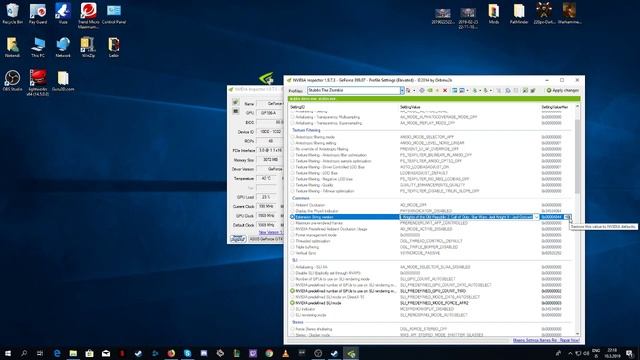
Task: Open the Mods folder on desktop
Action: (493, 13)
